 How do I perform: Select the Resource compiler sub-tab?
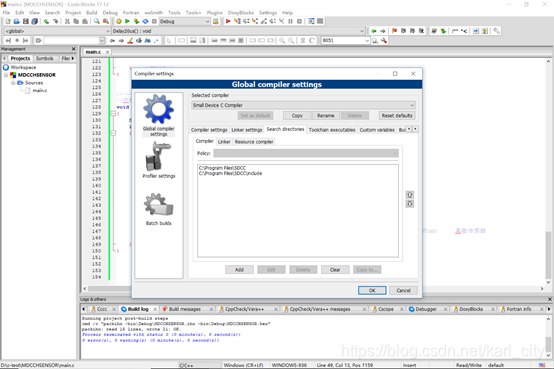[x=254, y=142]
